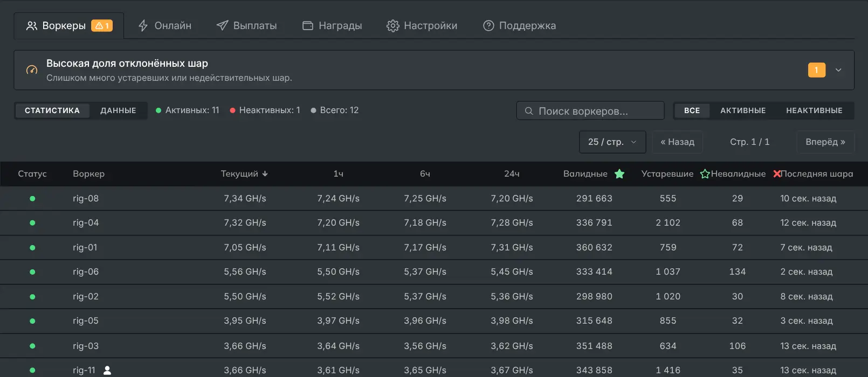
Task: Go to the Настройки tab
Action: (422, 25)
